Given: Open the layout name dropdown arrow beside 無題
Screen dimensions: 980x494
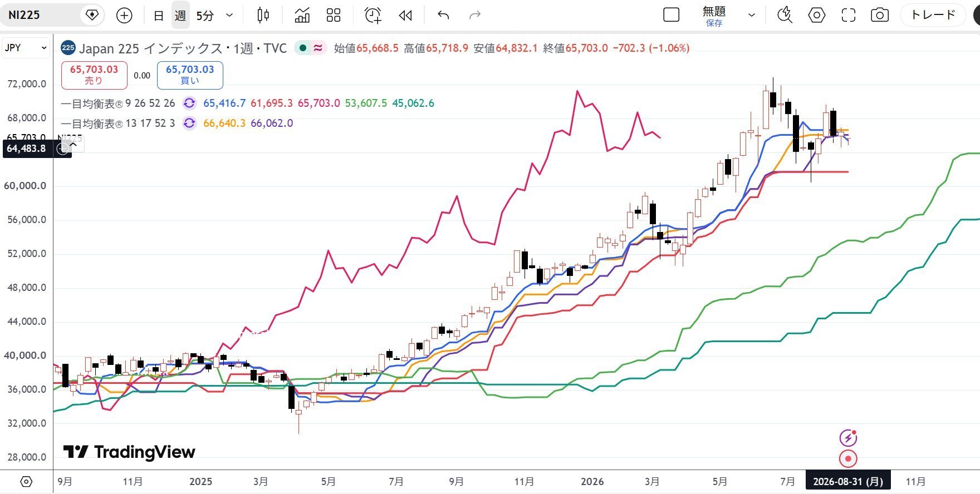Looking at the screenshot, I should coord(751,15).
